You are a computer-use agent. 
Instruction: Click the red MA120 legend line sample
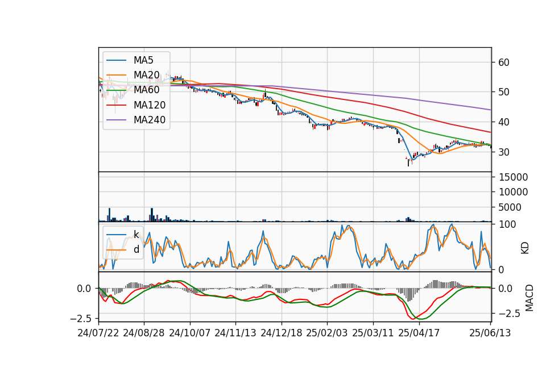click(116, 105)
